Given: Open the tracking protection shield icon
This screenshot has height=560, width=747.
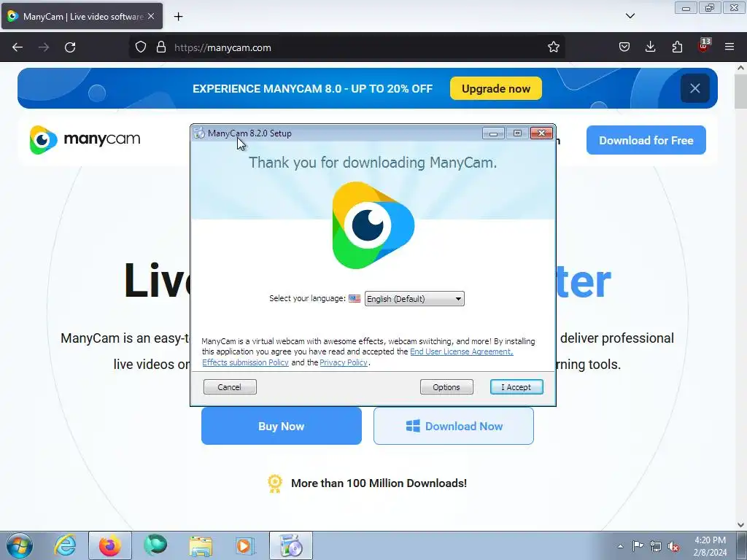Looking at the screenshot, I should (x=141, y=47).
